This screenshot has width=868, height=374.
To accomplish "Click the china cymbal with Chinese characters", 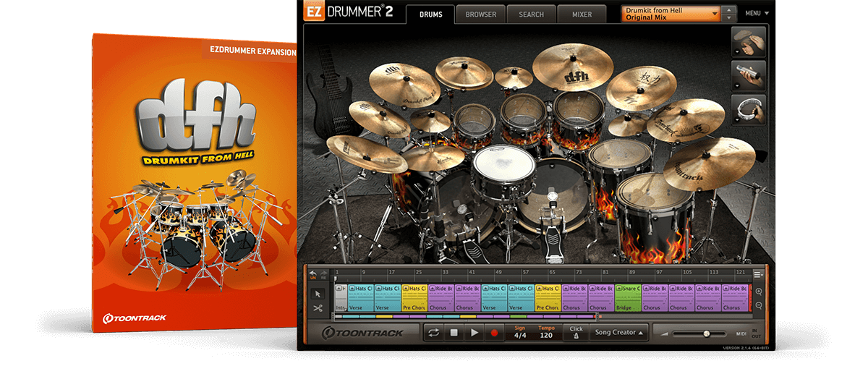I will tap(642, 87).
